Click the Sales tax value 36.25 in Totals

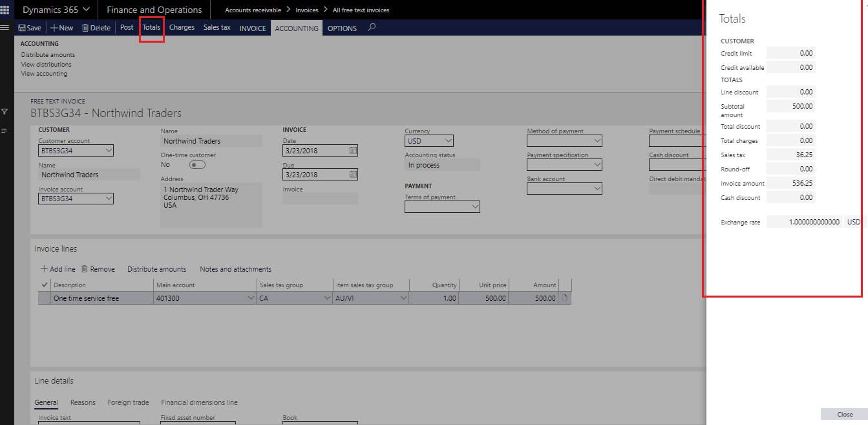point(791,155)
